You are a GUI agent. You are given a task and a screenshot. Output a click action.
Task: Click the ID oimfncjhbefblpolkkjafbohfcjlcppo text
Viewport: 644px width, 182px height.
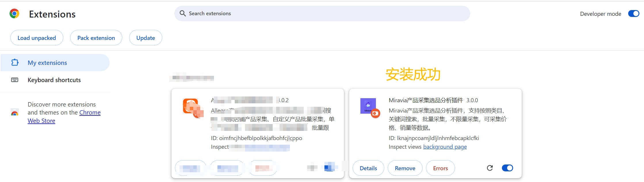point(257,138)
